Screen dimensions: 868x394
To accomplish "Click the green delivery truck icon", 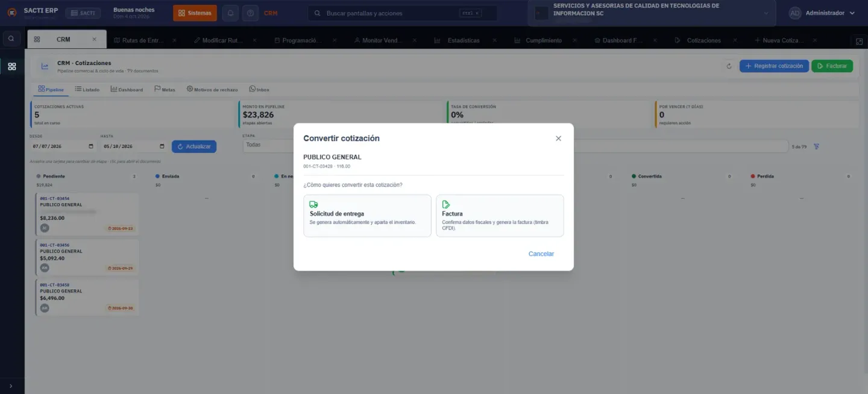I will (313, 204).
